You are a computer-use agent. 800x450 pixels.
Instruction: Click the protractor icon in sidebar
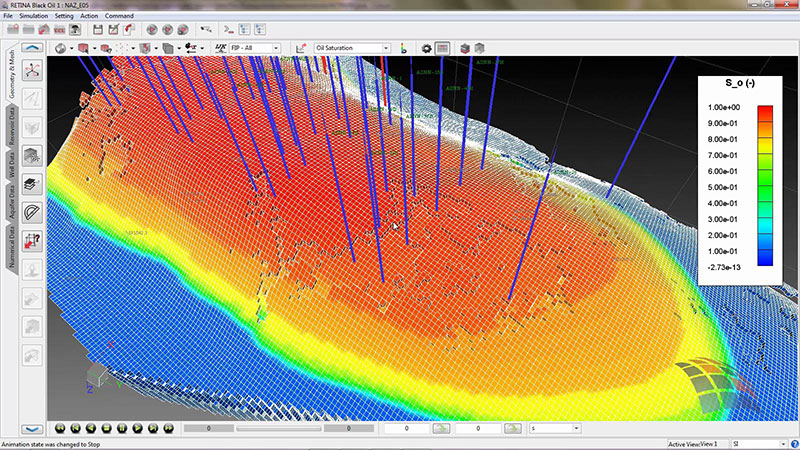(x=32, y=211)
